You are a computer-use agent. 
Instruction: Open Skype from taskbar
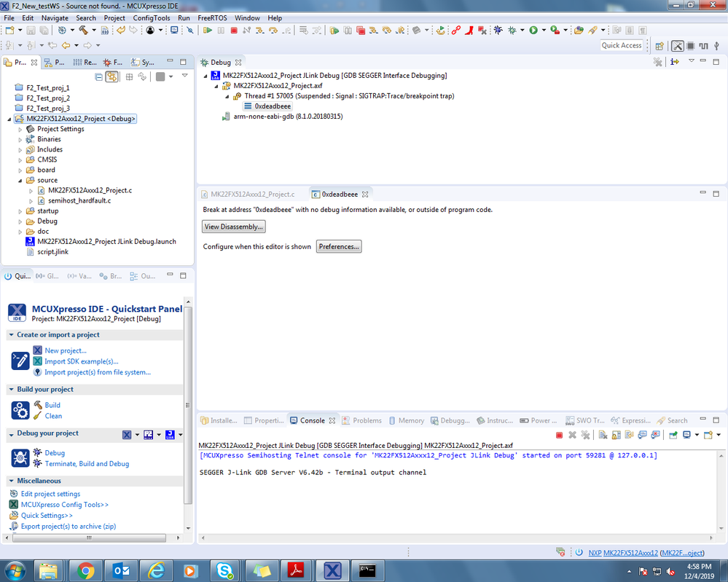pos(224,570)
